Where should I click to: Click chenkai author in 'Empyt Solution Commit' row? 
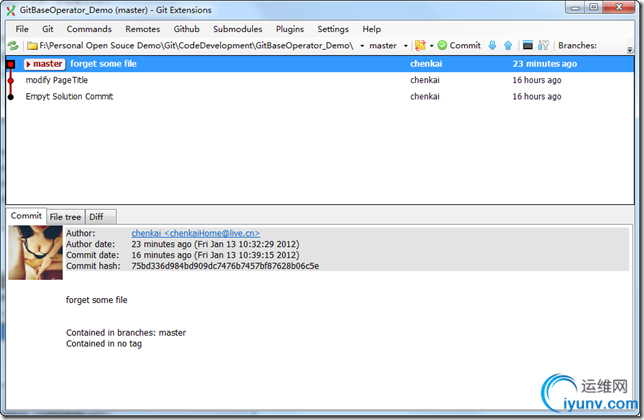(x=425, y=96)
